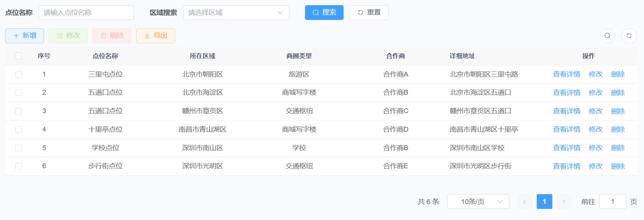Expand the 10条/页 page size selector

[x=478, y=202]
